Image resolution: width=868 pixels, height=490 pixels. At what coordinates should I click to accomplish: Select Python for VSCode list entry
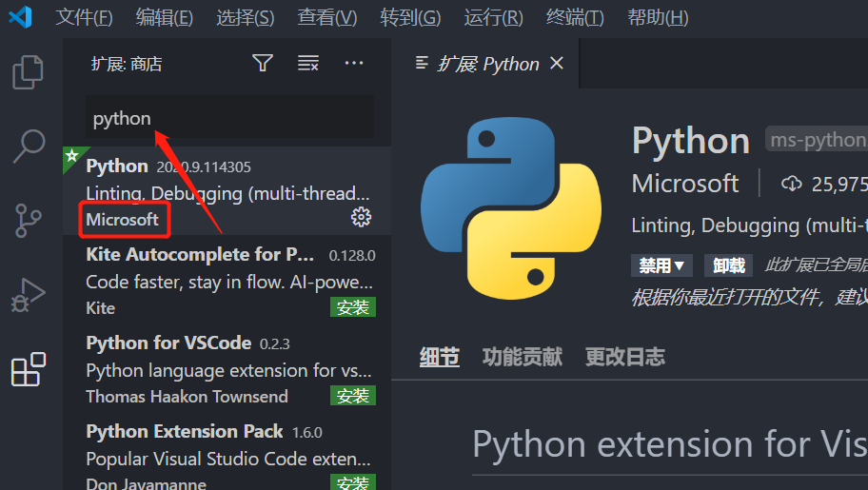227,368
